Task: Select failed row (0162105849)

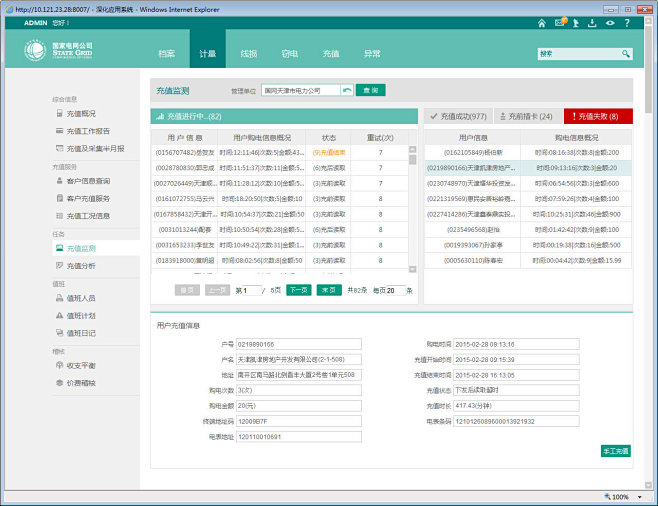Action: (x=528, y=152)
